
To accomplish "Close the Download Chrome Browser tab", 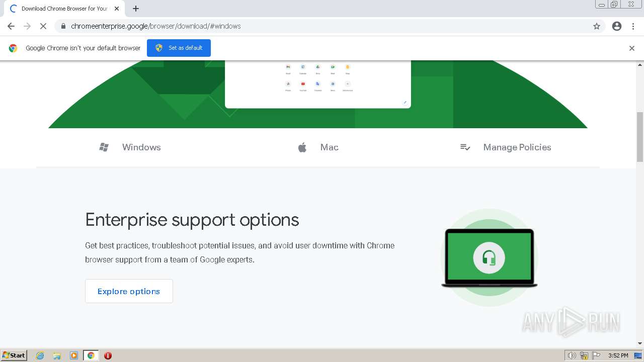I will (x=117, y=9).
